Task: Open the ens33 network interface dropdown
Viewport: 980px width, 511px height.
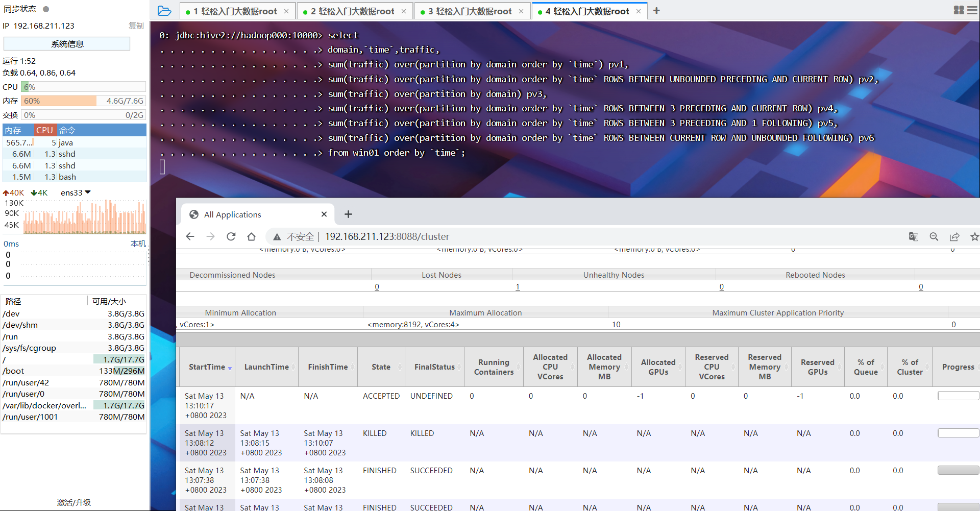Action: point(76,192)
